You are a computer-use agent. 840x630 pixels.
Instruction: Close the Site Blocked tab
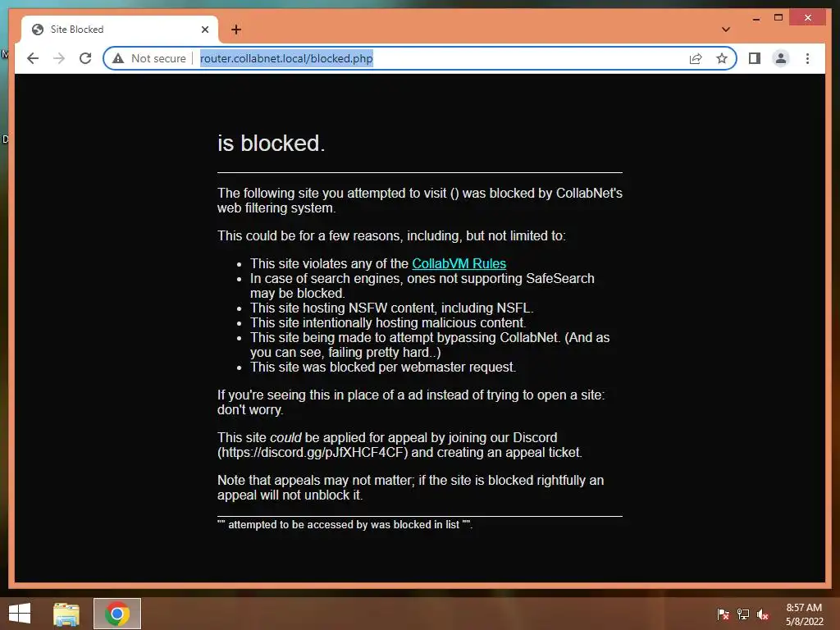point(204,30)
